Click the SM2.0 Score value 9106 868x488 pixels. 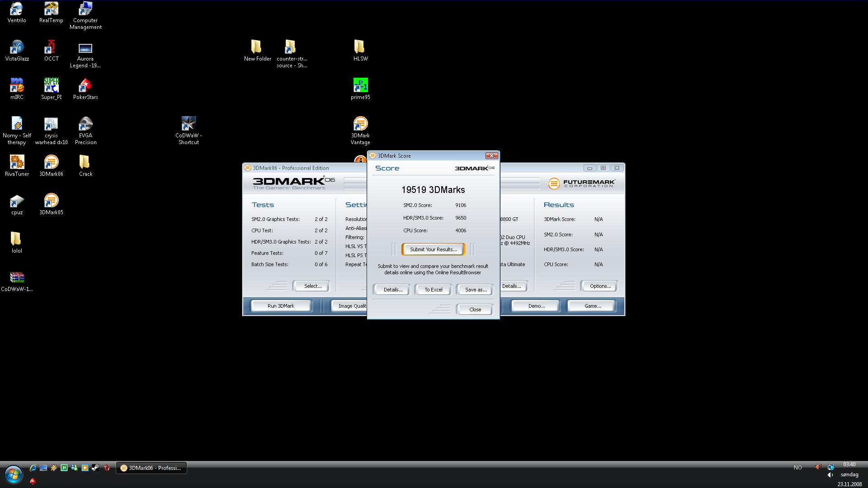click(x=461, y=205)
